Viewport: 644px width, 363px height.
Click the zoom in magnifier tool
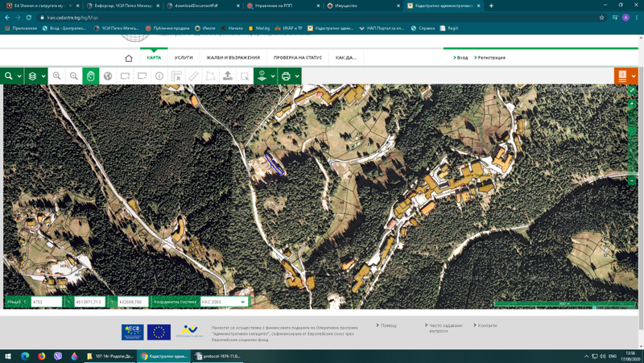pos(57,76)
